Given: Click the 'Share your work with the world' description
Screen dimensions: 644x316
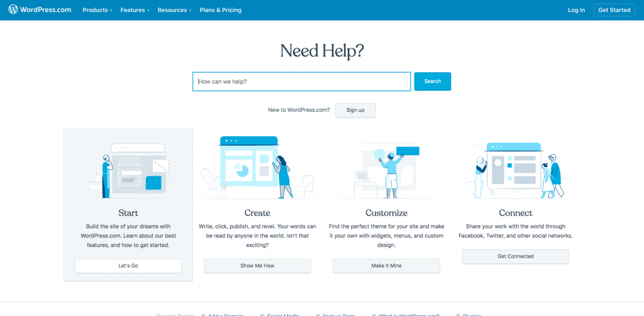Looking at the screenshot, I should pyautogui.click(x=516, y=231).
